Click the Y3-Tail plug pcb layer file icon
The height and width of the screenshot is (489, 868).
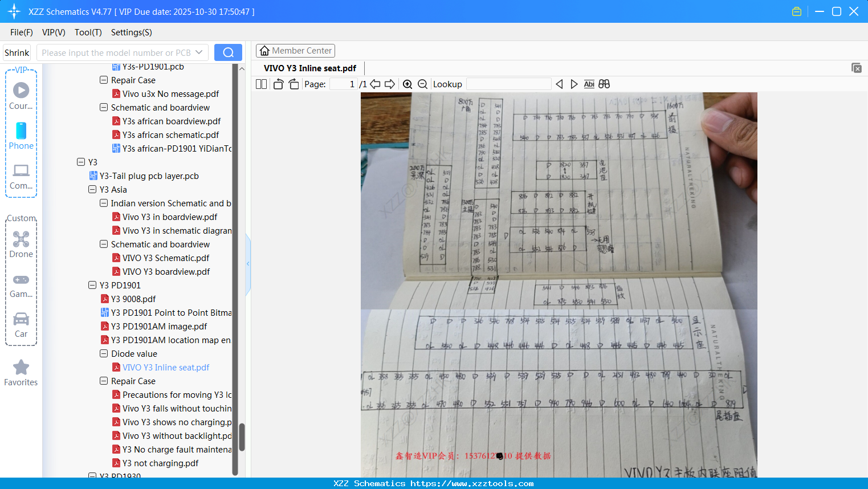click(93, 176)
